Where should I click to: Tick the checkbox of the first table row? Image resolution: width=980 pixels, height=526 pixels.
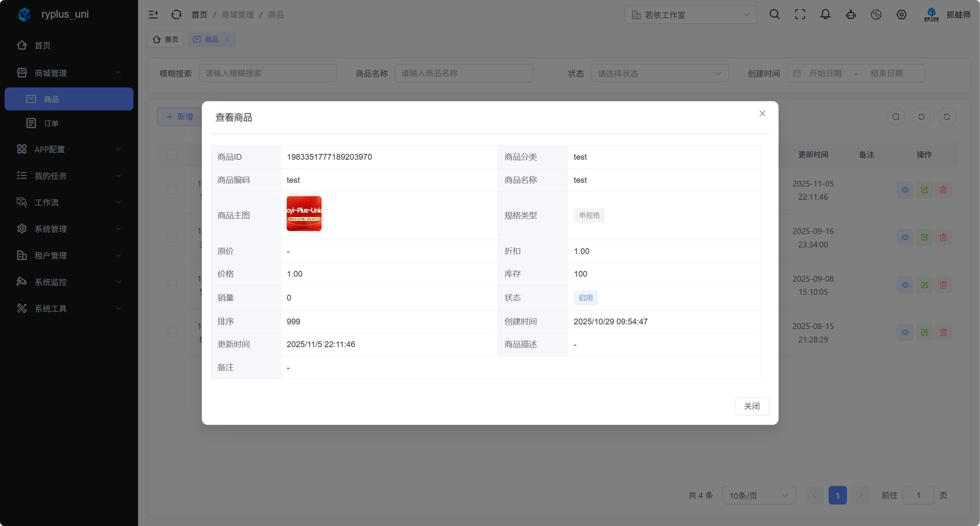pos(172,190)
